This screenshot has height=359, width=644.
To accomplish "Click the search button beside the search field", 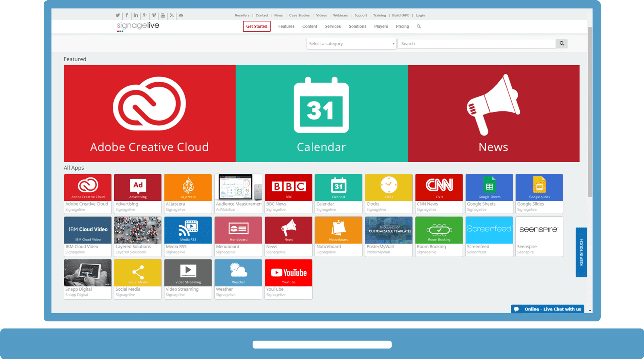I will pos(561,43).
